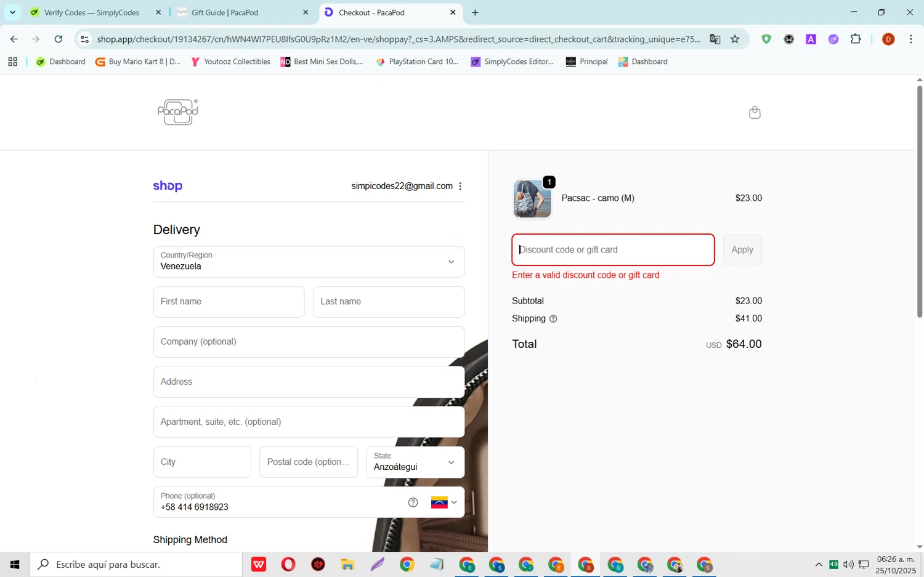Screen dimensions: 924x577
Task: Open the Chrome profile D avatar
Action: tap(888, 39)
